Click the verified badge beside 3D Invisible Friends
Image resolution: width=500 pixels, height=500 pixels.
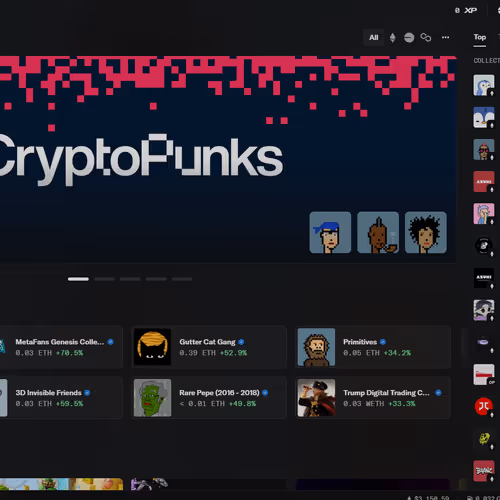[87, 393]
